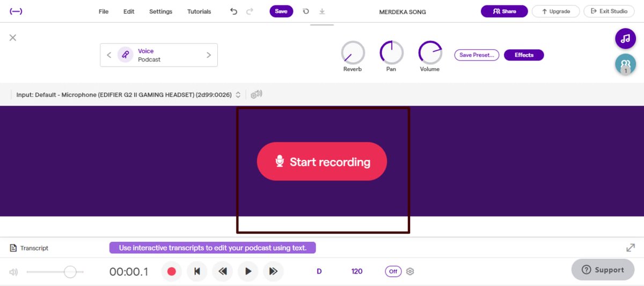Save the project
Viewport: 644px width, 286px height.
[x=281, y=11]
